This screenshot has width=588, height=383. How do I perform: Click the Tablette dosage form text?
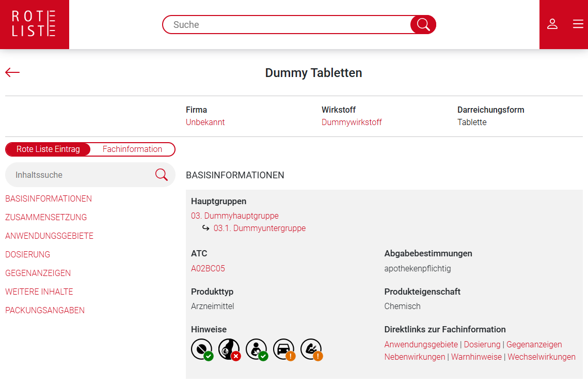pos(472,122)
